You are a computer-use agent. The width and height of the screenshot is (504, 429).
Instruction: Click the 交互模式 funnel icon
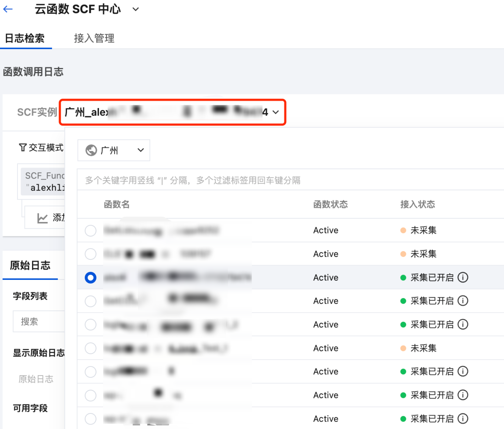click(23, 148)
